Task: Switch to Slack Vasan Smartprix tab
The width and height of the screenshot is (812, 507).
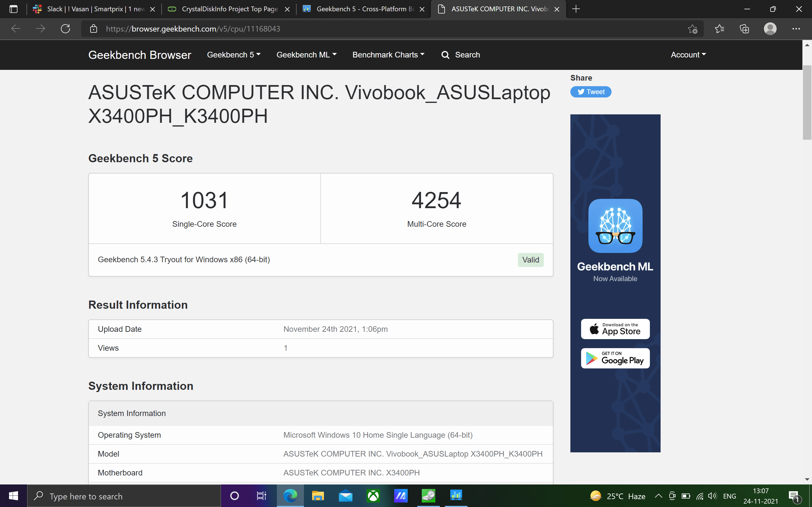Action: pos(95,9)
